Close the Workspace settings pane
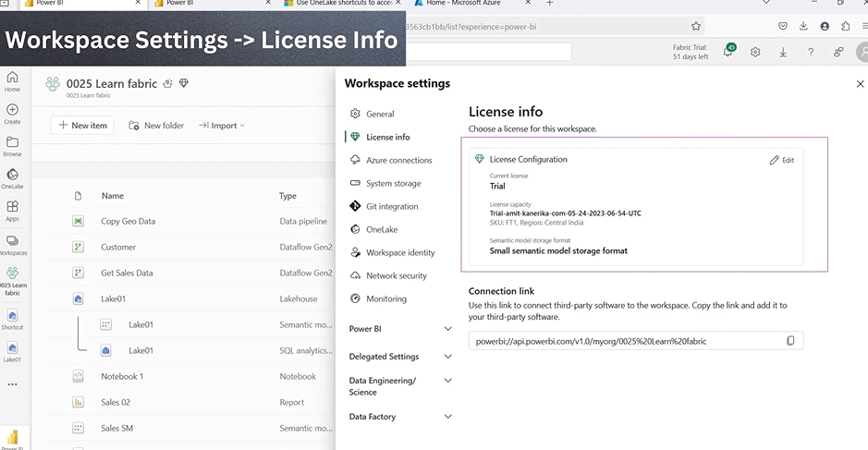Viewport: 868px width, 450px height. coord(860,83)
